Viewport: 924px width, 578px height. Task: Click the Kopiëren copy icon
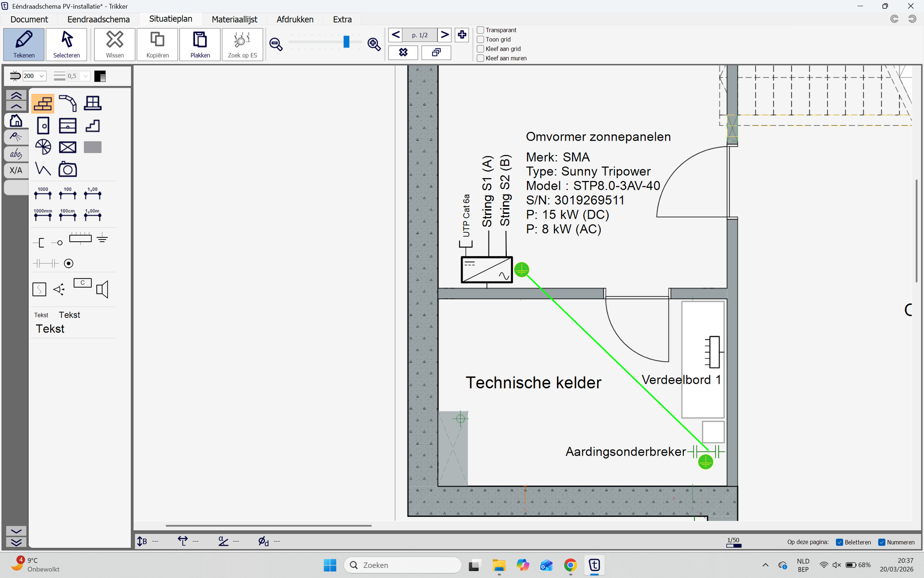[157, 44]
